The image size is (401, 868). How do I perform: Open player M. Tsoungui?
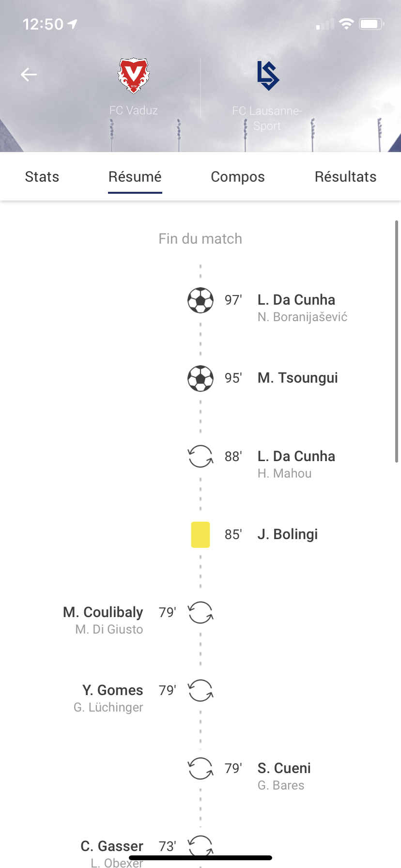click(298, 378)
